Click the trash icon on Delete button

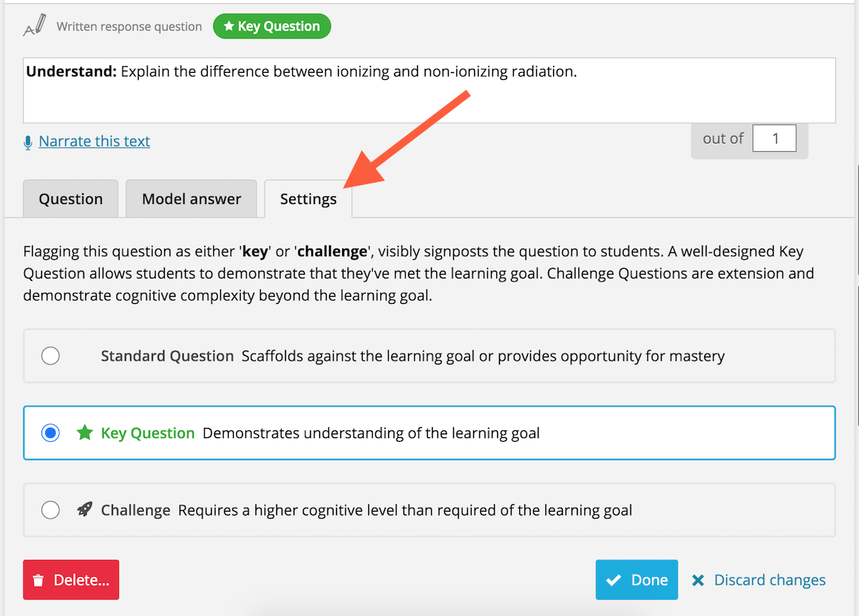point(38,581)
